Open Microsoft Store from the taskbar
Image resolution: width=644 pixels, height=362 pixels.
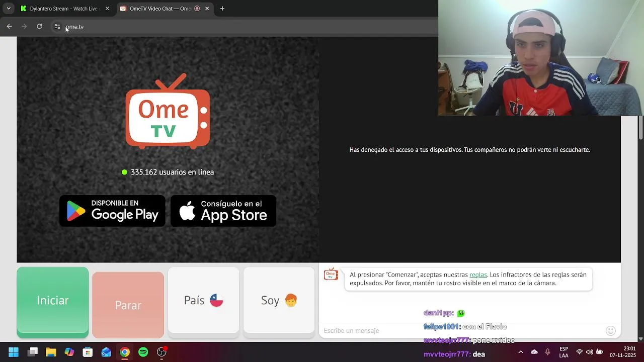click(88, 352)
